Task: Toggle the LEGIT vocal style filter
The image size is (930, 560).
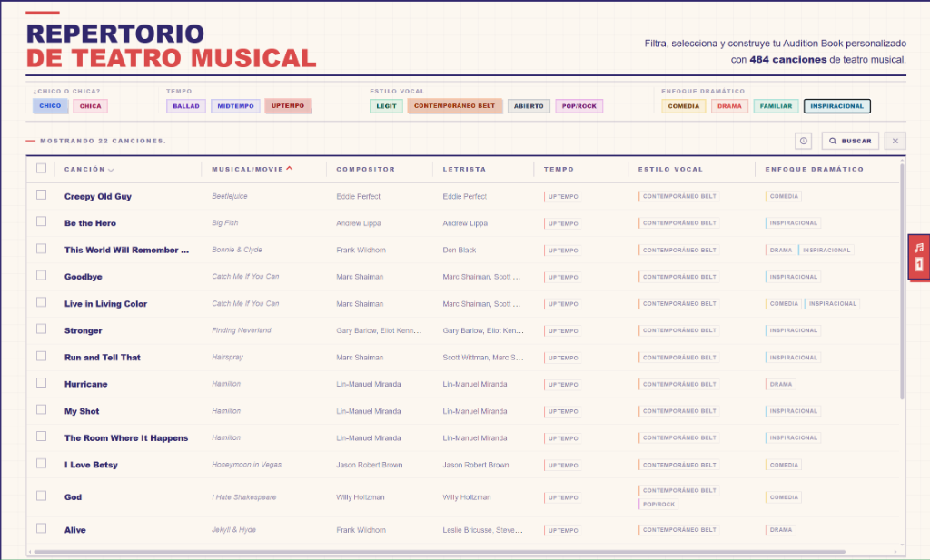Action: point(386,106)
